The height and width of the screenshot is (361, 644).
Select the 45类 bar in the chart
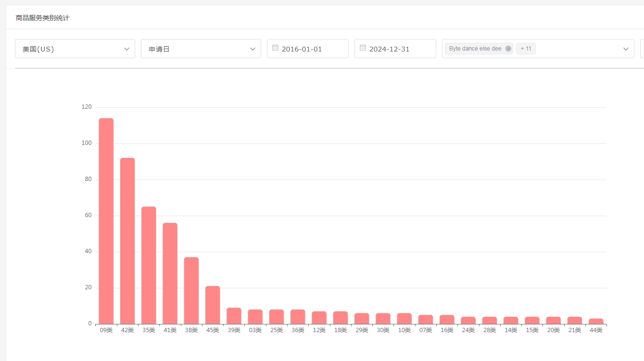pyautogui.click(x=213, y=305)
